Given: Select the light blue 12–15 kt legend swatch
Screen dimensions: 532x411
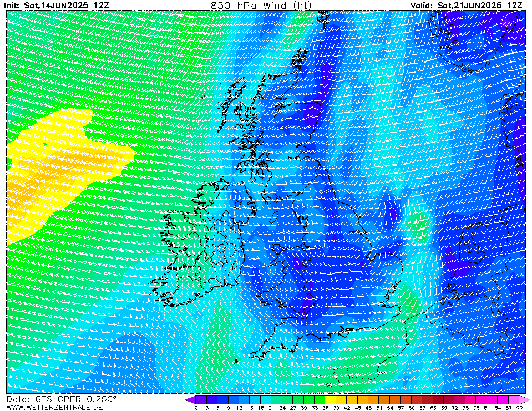Looking at the screenshot, I should coord(244,400).
